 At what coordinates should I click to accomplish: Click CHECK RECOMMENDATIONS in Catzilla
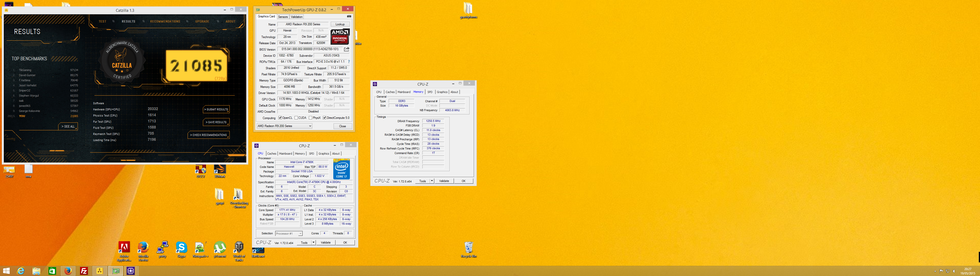coord(209,135)
